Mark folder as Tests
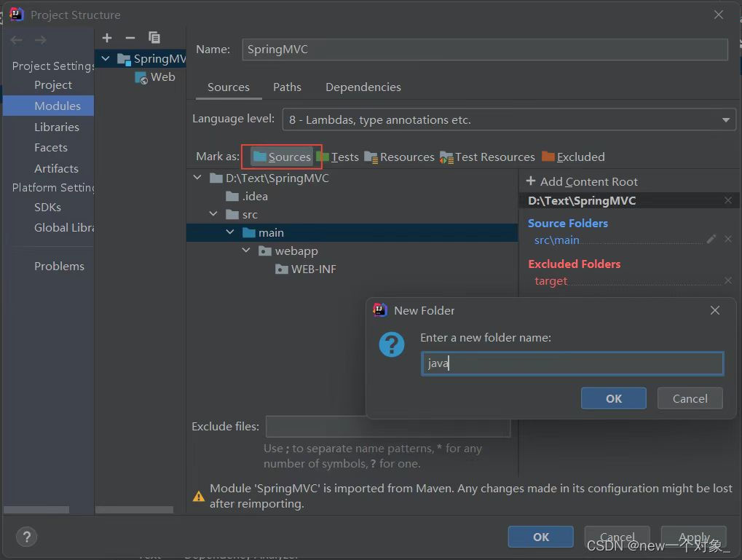The height and width of the screenshot is (560, 742). 337,157
